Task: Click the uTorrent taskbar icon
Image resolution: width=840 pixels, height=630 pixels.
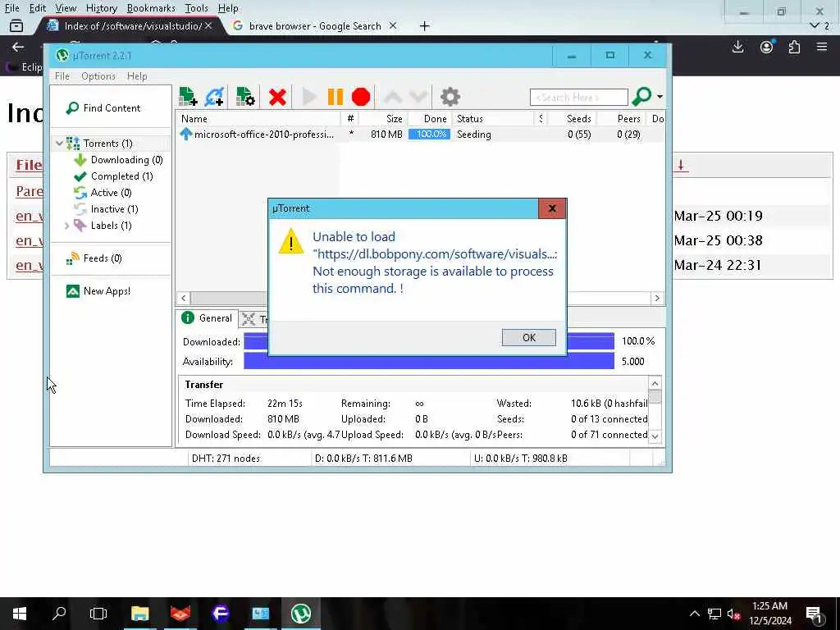Action: 300,614
